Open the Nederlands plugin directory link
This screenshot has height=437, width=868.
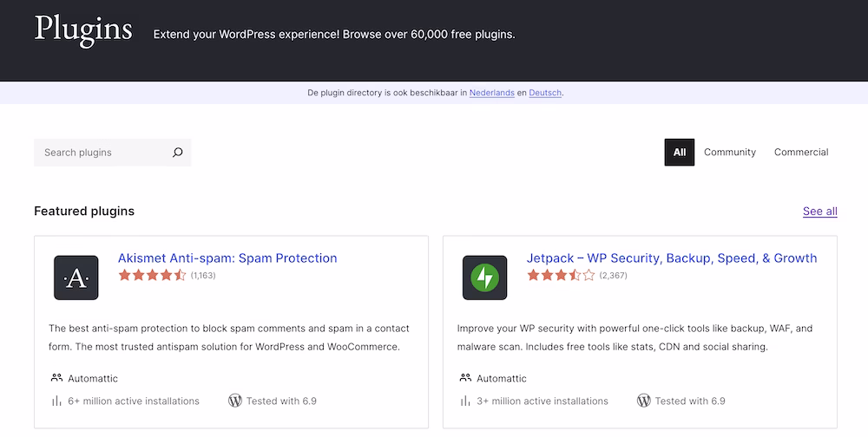tap(491, 93)
